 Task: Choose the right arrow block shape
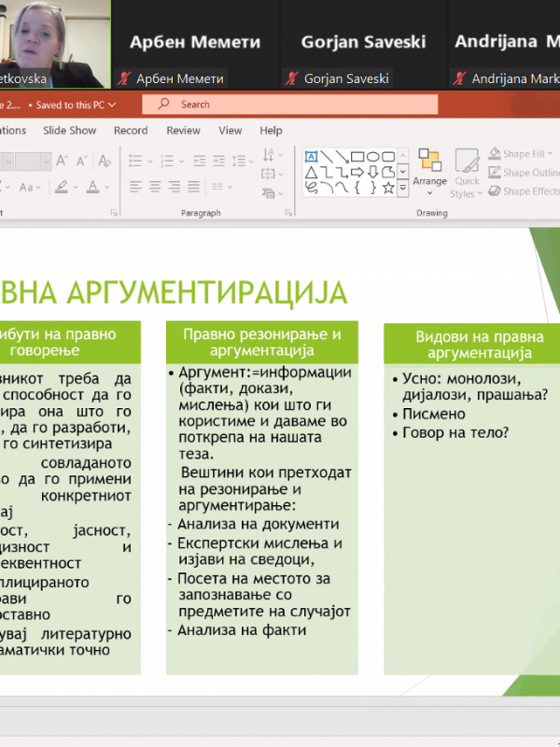click(x=358, y=172)
